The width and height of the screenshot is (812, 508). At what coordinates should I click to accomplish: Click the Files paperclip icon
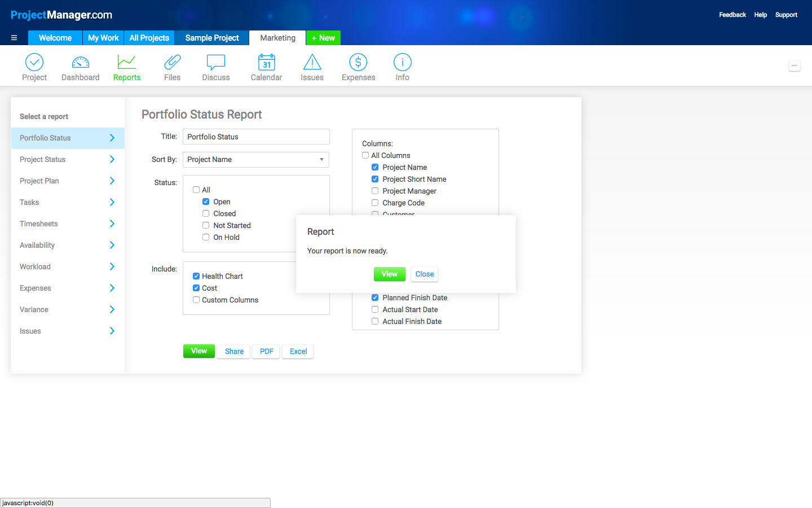pyautogui.click(x=172, y=62)
